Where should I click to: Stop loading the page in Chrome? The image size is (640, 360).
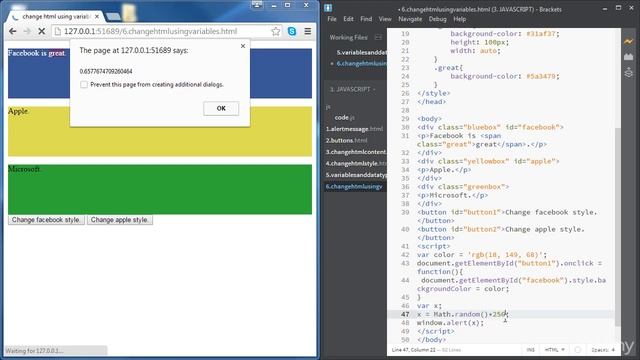(41, 31)
